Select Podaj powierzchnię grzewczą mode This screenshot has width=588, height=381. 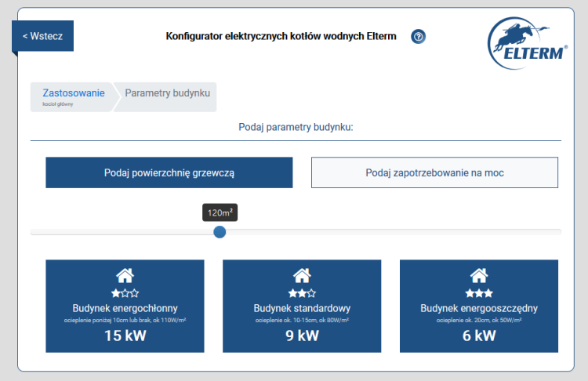pos(169,172)
